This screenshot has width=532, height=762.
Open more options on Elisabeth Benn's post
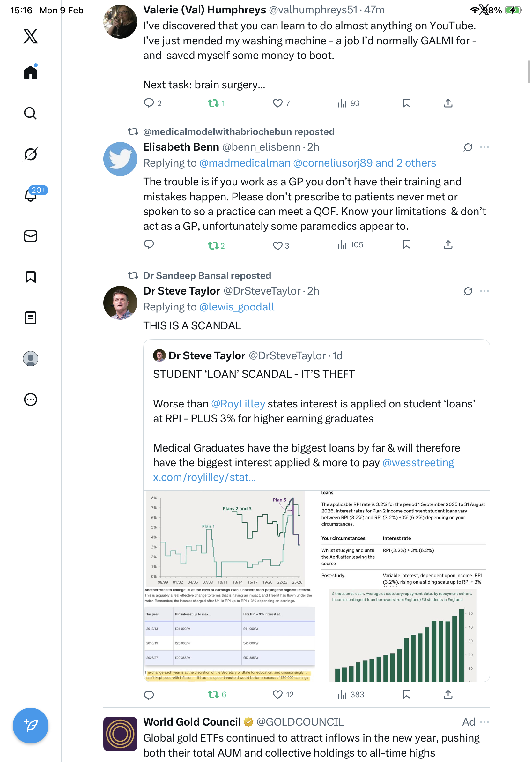click(x=484, y=147)
